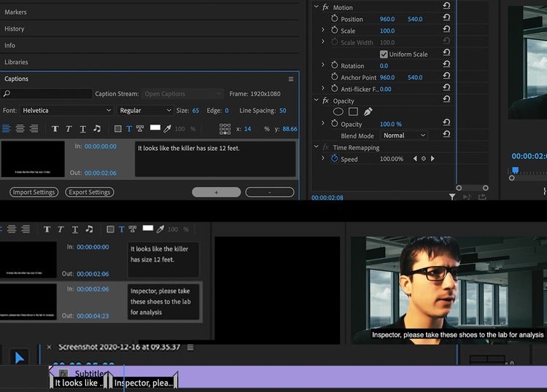Switch to the Libraries panel
This screenshot has height=392, width=547.
click(16, 63)
